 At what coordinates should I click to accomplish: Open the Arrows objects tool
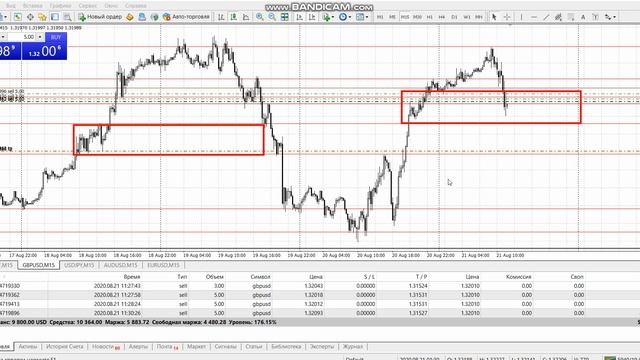click(x=608, y=17)
